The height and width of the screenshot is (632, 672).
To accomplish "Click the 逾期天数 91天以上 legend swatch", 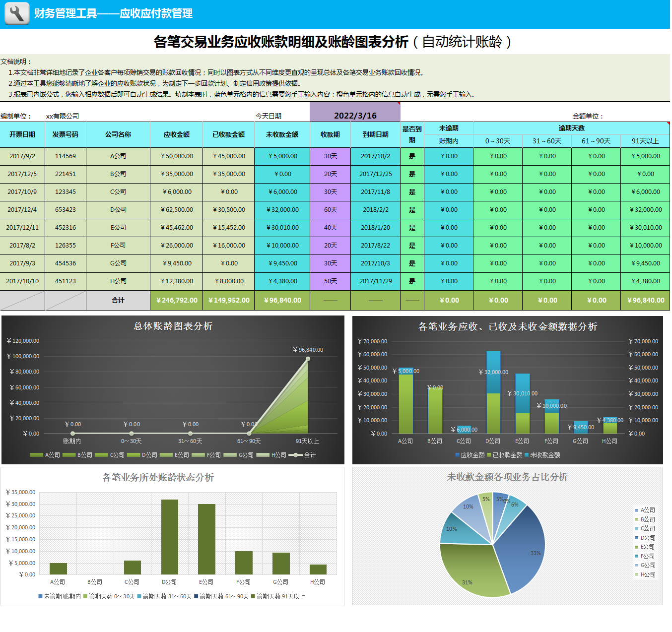I will pyautogui.click(x=253, y=596).
